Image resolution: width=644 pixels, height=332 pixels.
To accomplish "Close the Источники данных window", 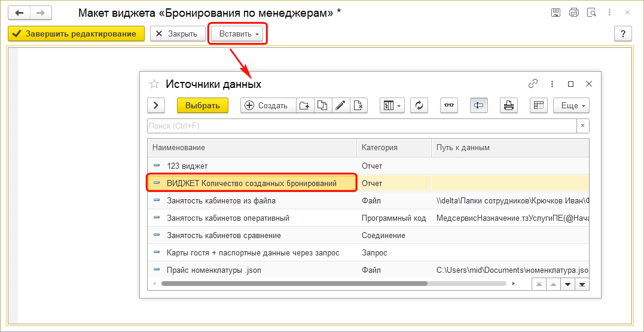I will [x=588, y=84].
